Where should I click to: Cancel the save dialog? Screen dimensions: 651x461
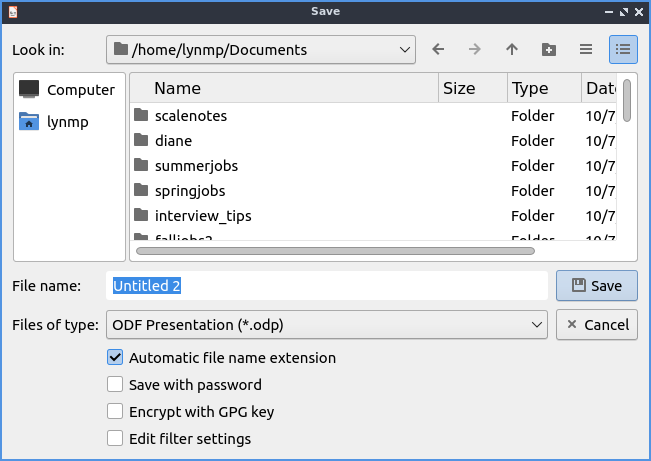[596, 324]
